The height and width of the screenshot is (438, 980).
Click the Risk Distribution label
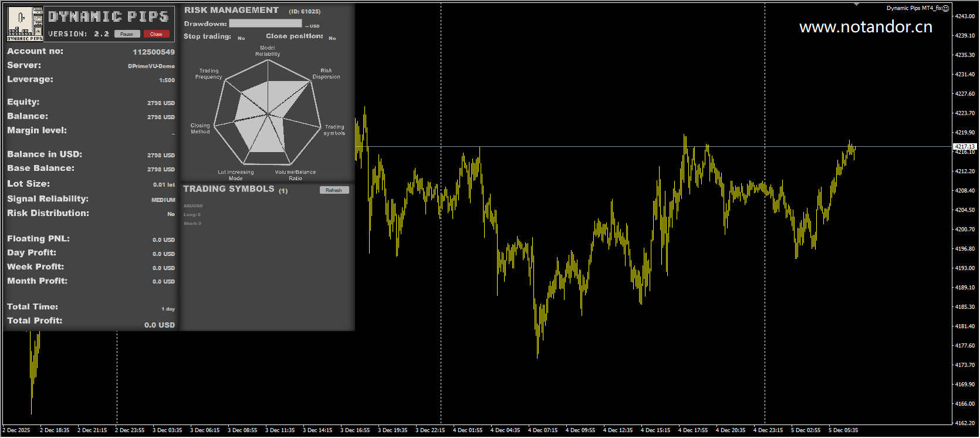[48, 213]
